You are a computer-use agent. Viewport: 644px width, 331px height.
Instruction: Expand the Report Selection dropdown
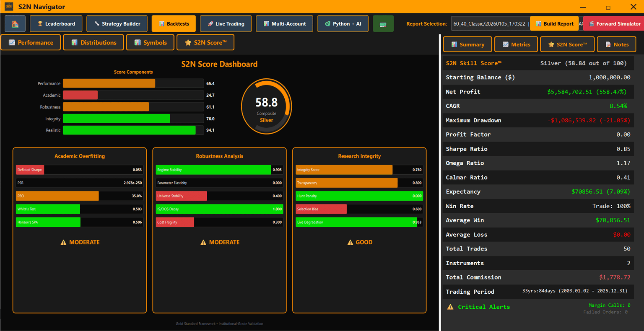tap(490, 24)
